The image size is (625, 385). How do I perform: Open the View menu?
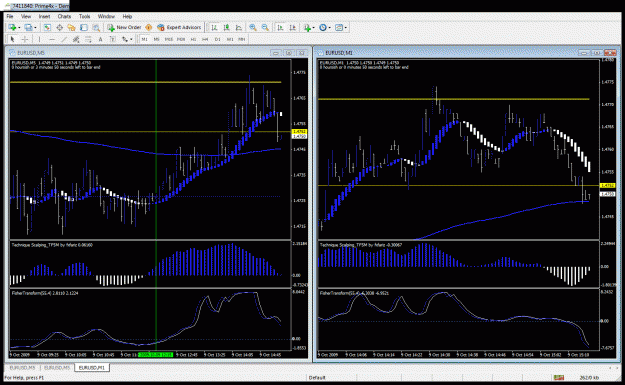click(26, 16)
